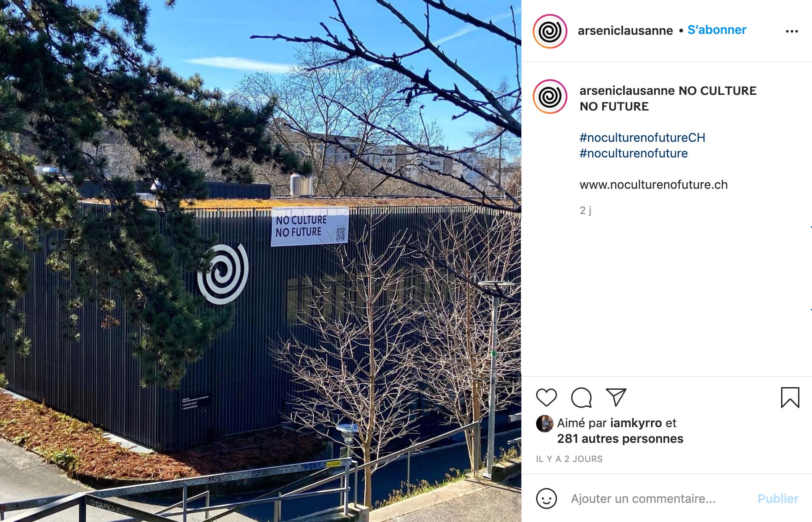This screenshot has height=522, width=812.
Task: Click the post photo of the building
Action: (x=261, y=261)
